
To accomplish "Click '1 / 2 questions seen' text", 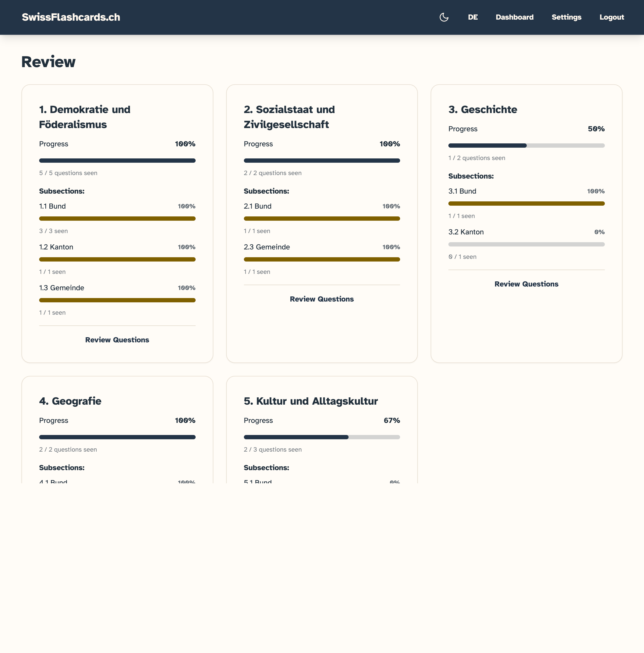I will pos(477,158).
